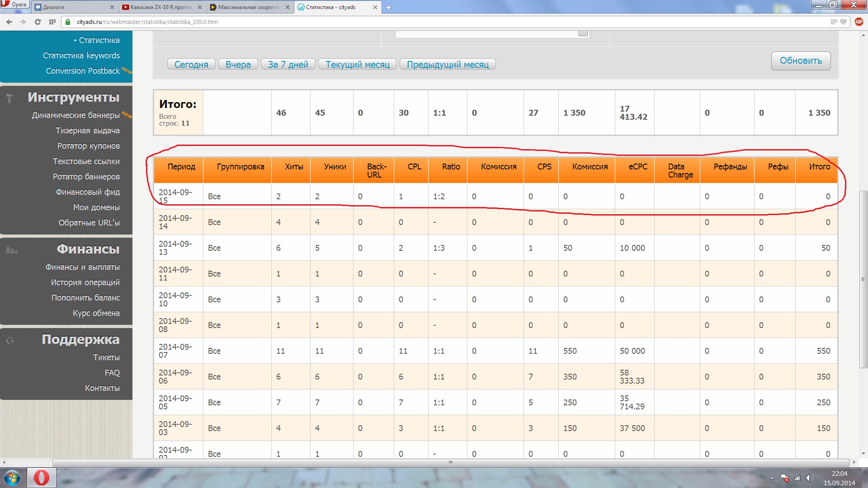Click Action Center flag icon in tray

point(784,478)
